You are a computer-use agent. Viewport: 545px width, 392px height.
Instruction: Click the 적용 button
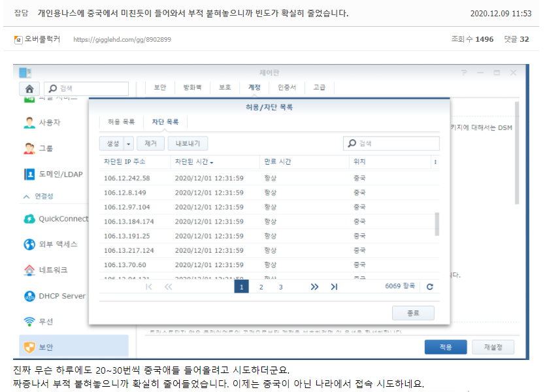pos(446,347)
